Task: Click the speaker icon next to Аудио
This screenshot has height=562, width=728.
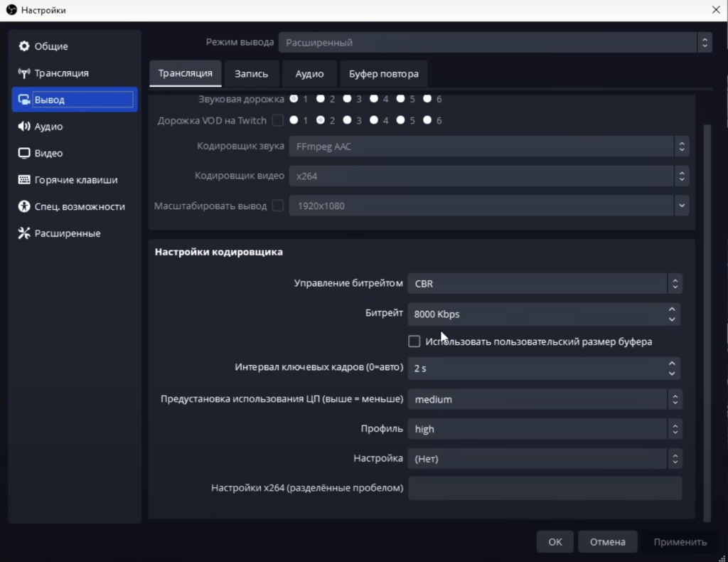Action: click(x=23, y=127)
